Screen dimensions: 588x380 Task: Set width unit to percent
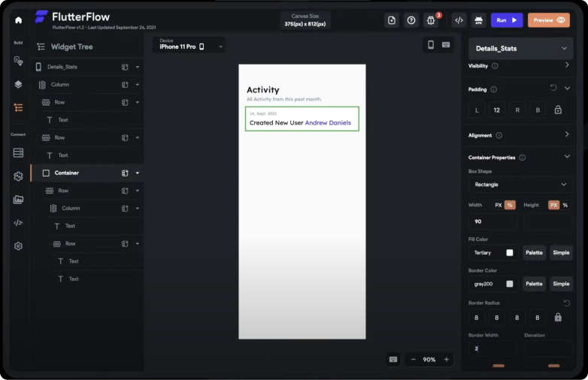(510, 205)
